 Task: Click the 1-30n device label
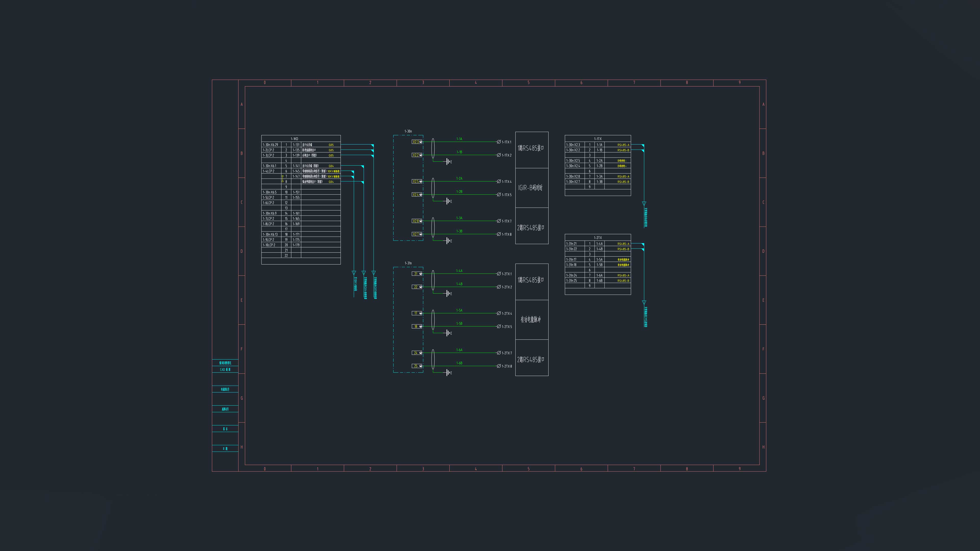[408, 131]
